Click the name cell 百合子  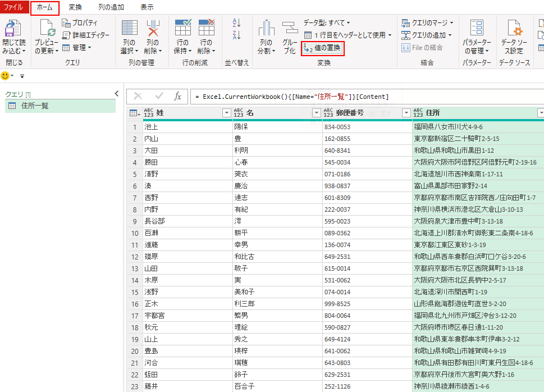coord(277,386)
